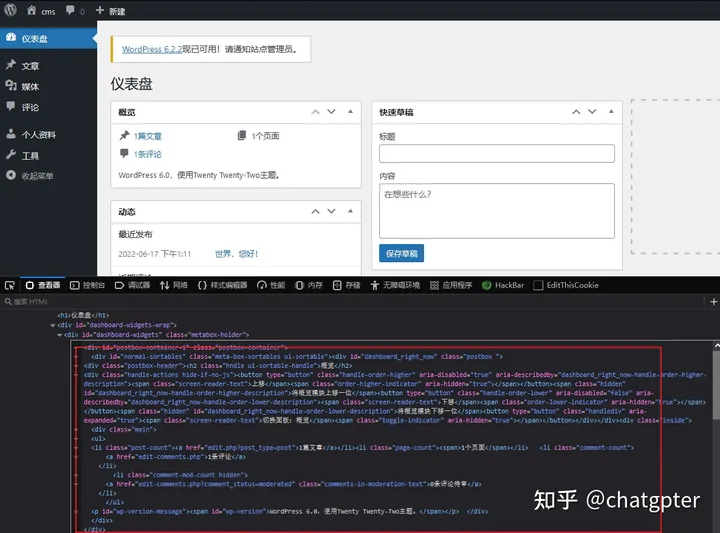Move 动态 widget up
Screen dimensions: 720x533
[x=315, y=212]
